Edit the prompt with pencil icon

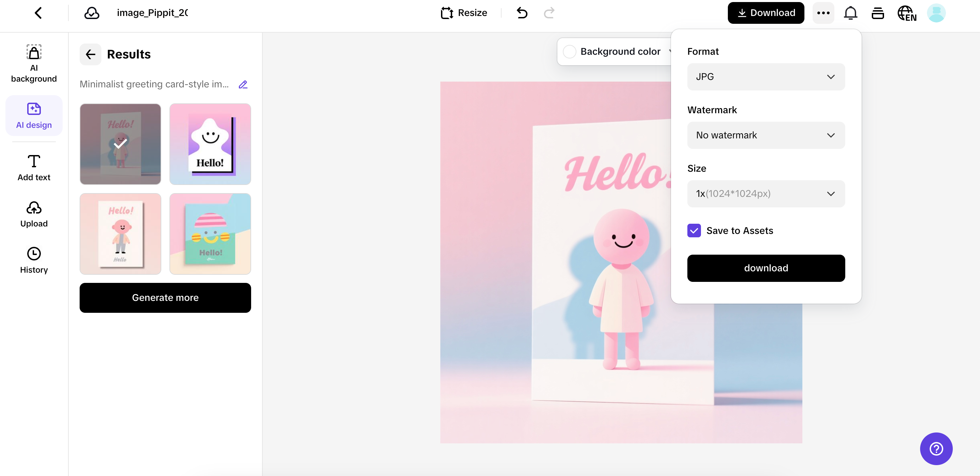243,84
